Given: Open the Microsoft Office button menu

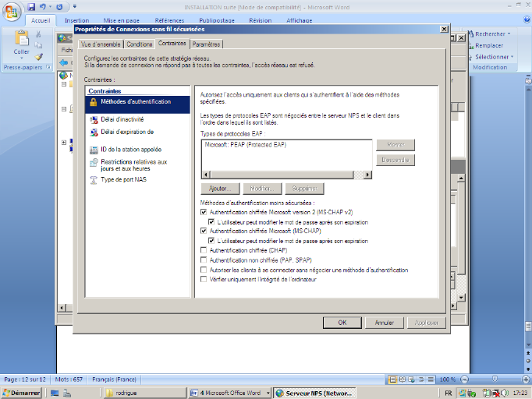Looking at the screenshot, I should 12,11.
